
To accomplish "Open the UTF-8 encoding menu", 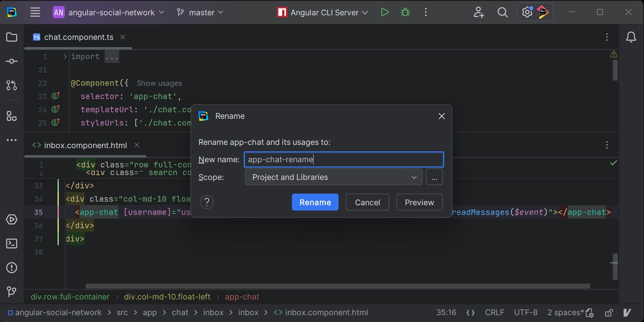I will (x=526, y=313).
